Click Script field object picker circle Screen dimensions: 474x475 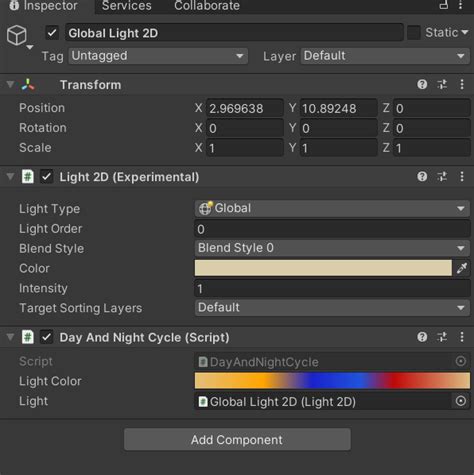coord(461,361)
